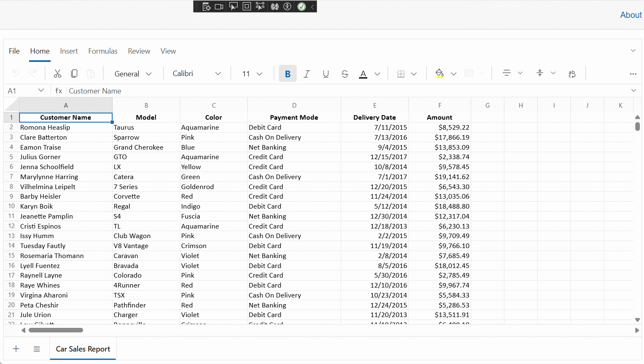The width and height of the screenshot is (644, 364).
Task: Select cell '12/30/2014'
Action: tap(375, 216)
